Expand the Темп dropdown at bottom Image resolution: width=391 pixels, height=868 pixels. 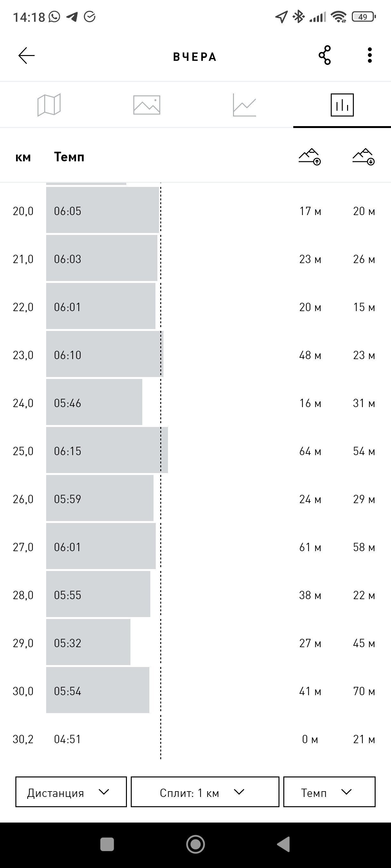point(329,792)
